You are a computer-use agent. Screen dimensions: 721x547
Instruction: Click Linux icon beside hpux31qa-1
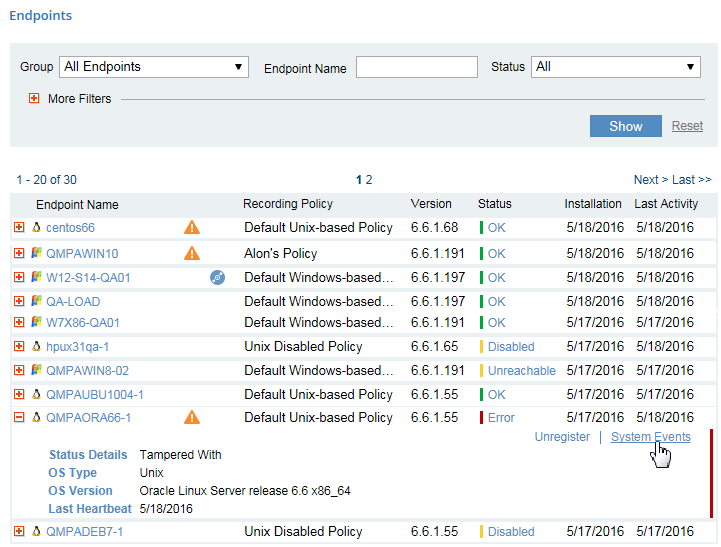tap(36, 347)
